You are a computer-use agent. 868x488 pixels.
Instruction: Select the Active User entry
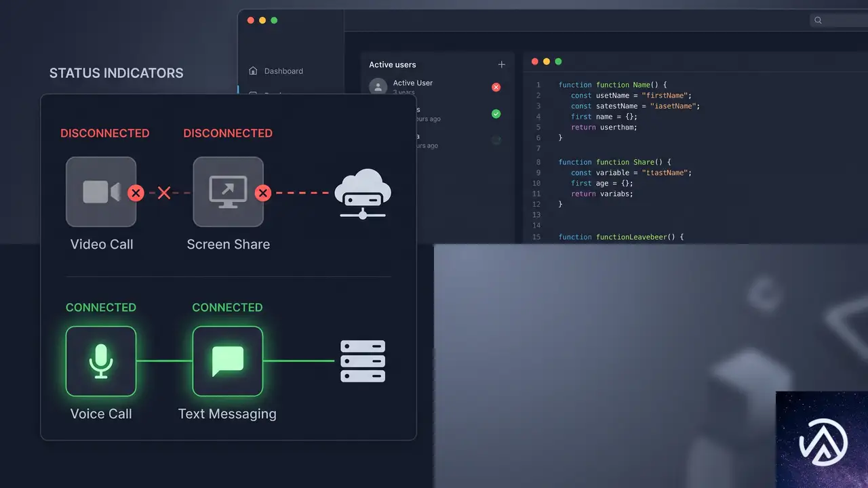point(435,87)
